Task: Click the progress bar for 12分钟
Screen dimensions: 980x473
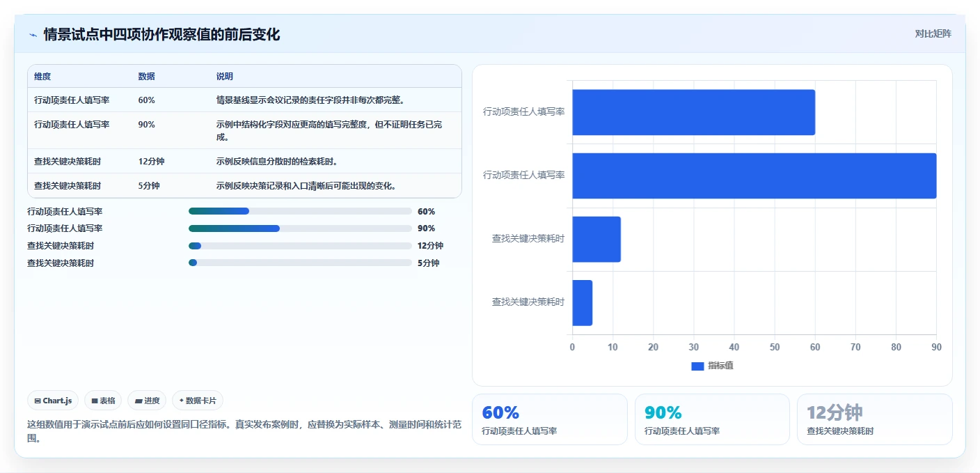Action: [300, 246]
